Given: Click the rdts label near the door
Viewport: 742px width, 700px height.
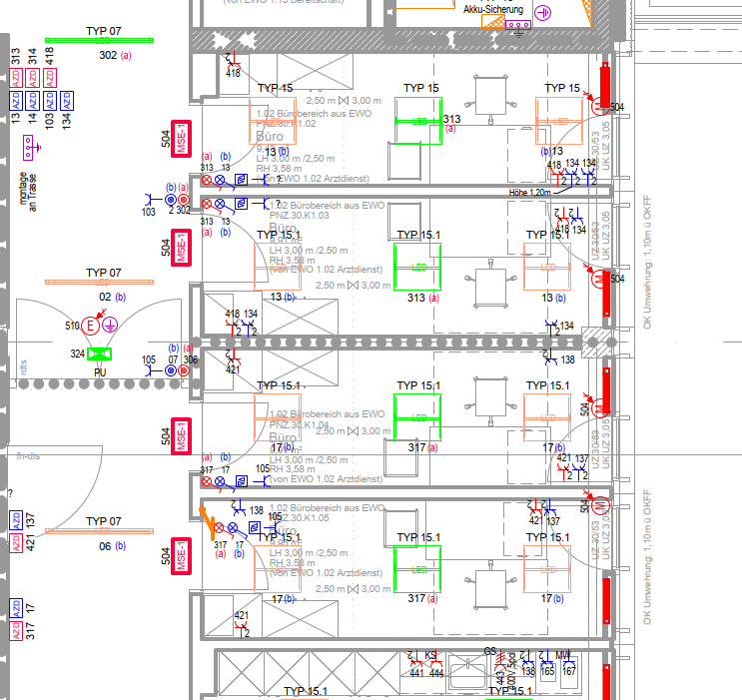Looking at the screenshot, I should (x=24, y=367).
